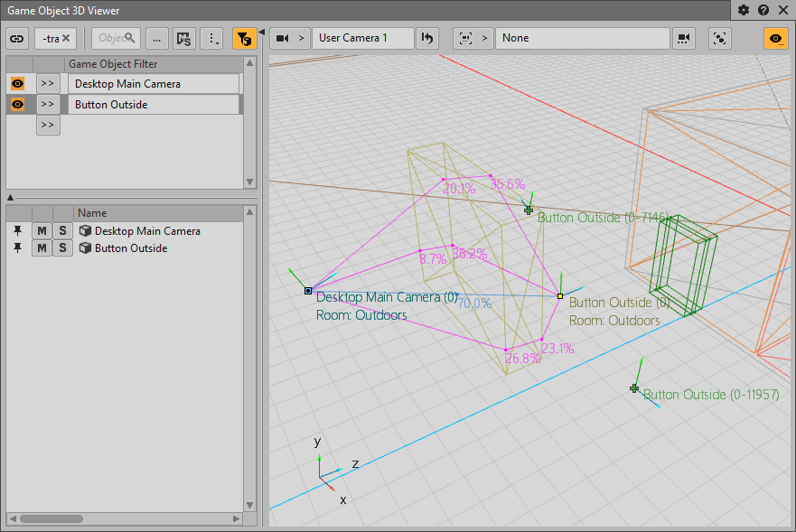This screenshot has height=532, width=796.
Task: Click the frame-to-selection focus icon
Action: tap(720, 38)
